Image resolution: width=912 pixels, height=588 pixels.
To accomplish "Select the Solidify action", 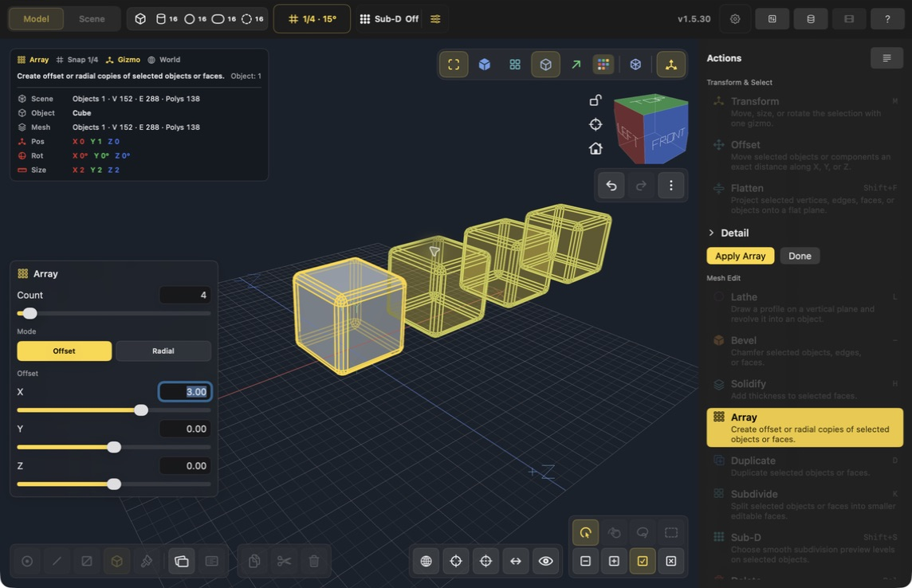I will coord(804,390).
